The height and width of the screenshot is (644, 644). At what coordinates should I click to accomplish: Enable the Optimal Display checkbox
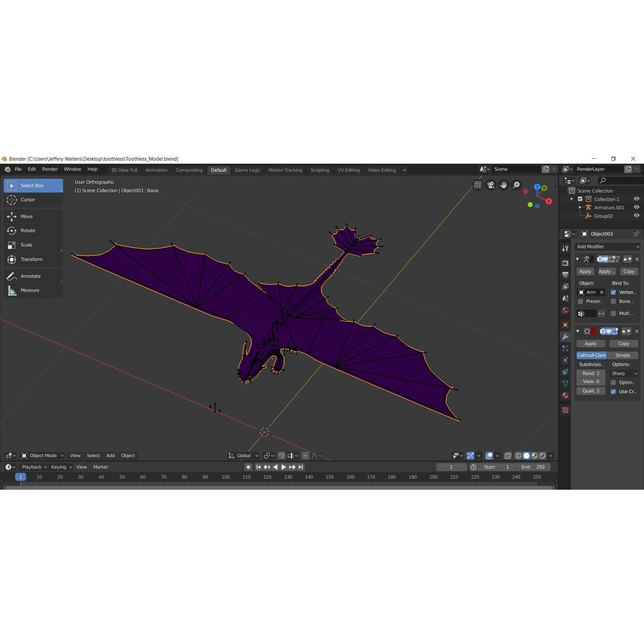[613, 382]
